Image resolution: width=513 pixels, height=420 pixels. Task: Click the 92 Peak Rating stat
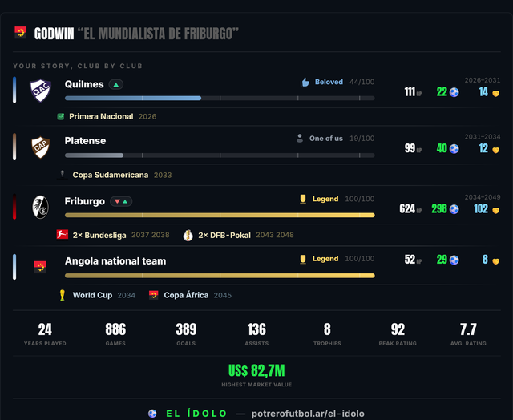pos(398,334)
